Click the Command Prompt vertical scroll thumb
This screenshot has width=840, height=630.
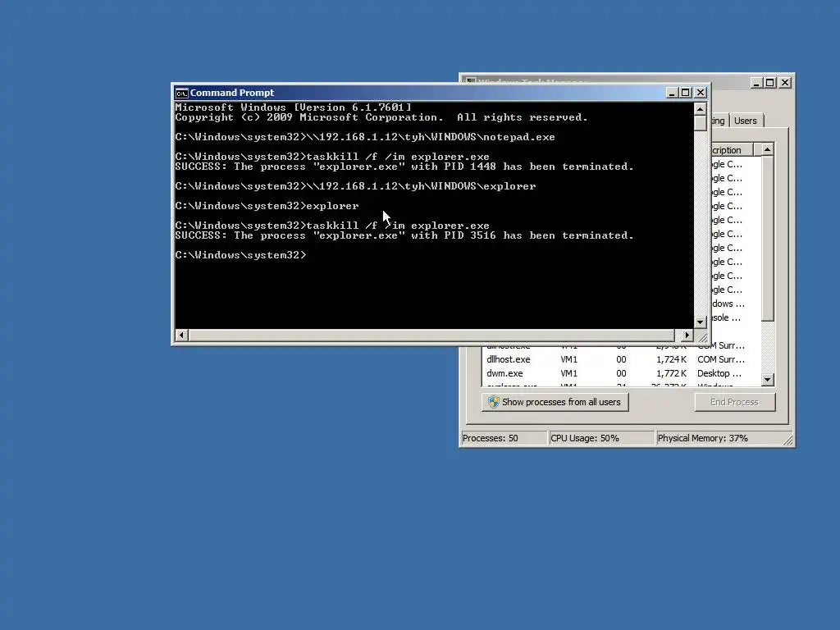point(701,123)
